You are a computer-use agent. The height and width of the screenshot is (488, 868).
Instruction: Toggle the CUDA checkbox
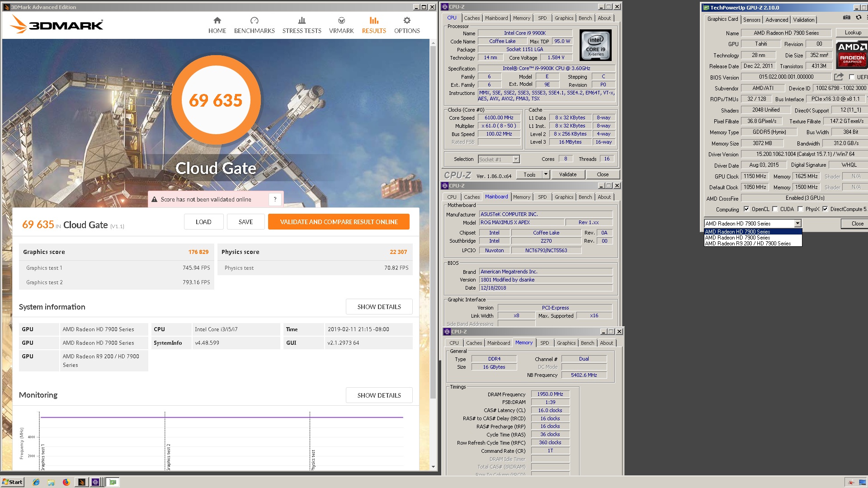point(775,209)
